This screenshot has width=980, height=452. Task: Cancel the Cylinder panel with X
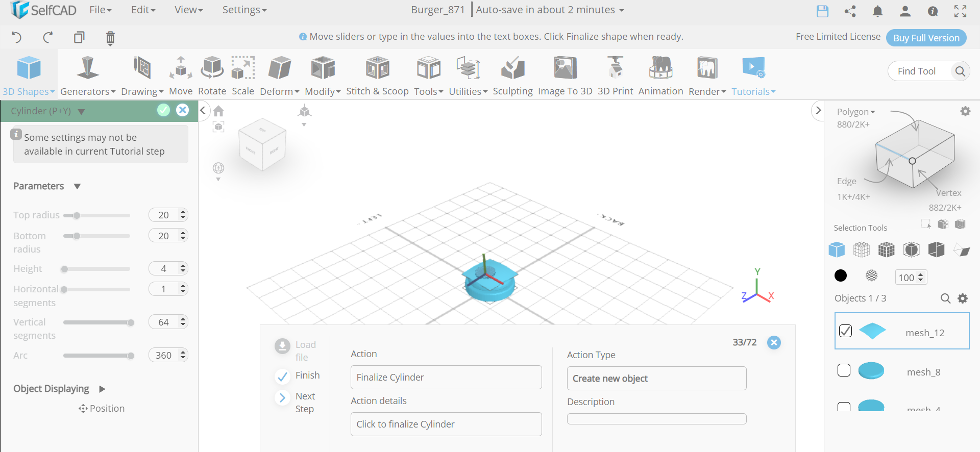(182, 110)
